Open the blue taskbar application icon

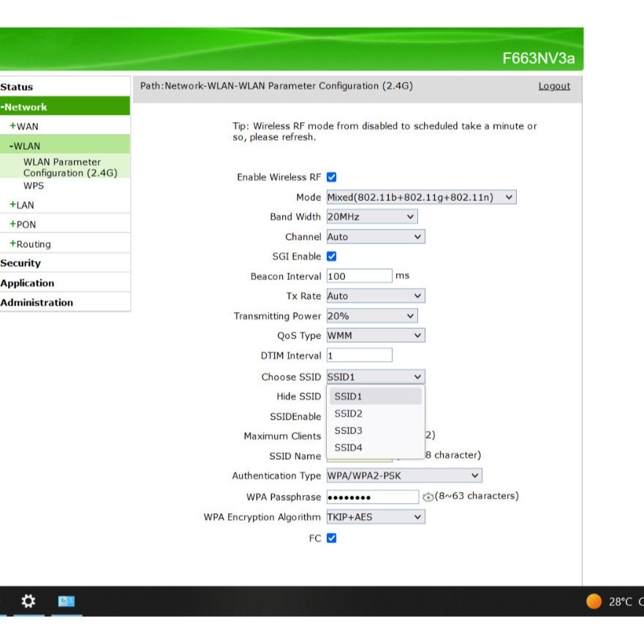pos(67,601)
